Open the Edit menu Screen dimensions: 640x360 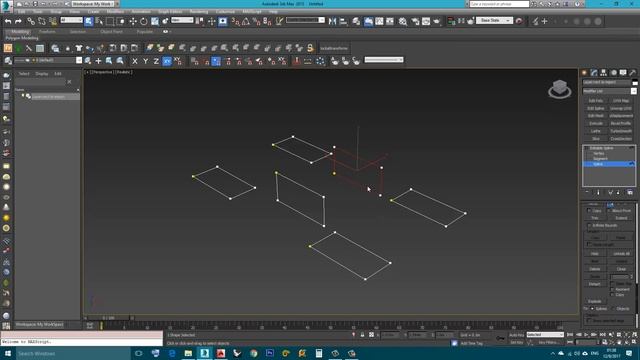pyautogui.click(x=21, y=12)
